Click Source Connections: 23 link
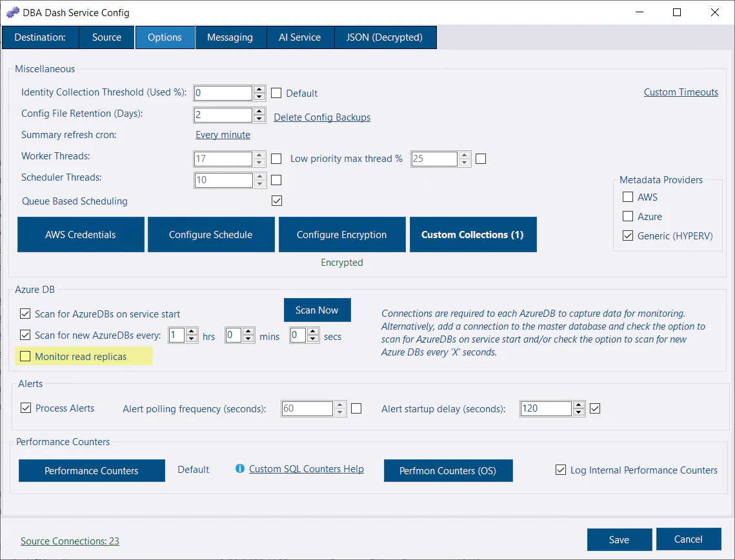The height and width of the screenshot is (560, 735). coord(70,541)
